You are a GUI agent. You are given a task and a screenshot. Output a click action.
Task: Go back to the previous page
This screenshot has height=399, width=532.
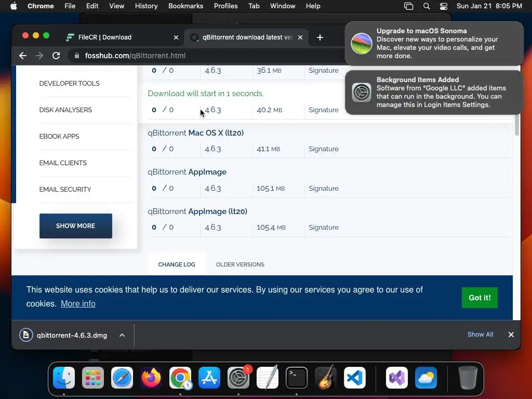[23, 56]
